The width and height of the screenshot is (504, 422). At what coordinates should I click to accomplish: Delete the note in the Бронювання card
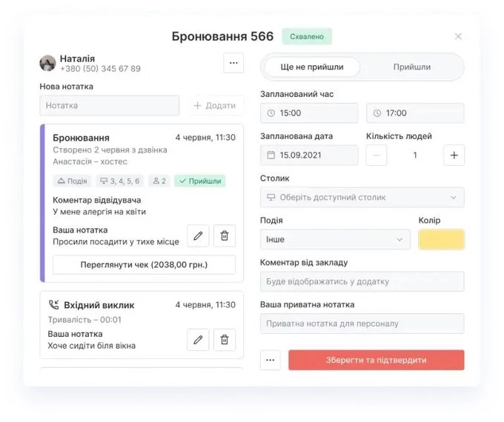pos(225,235)
